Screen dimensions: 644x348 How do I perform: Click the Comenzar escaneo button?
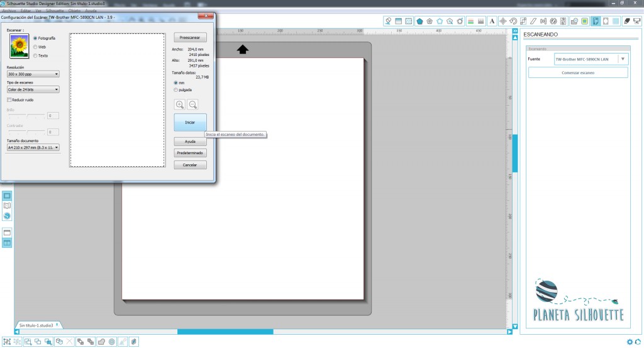[x=578, y=73]
